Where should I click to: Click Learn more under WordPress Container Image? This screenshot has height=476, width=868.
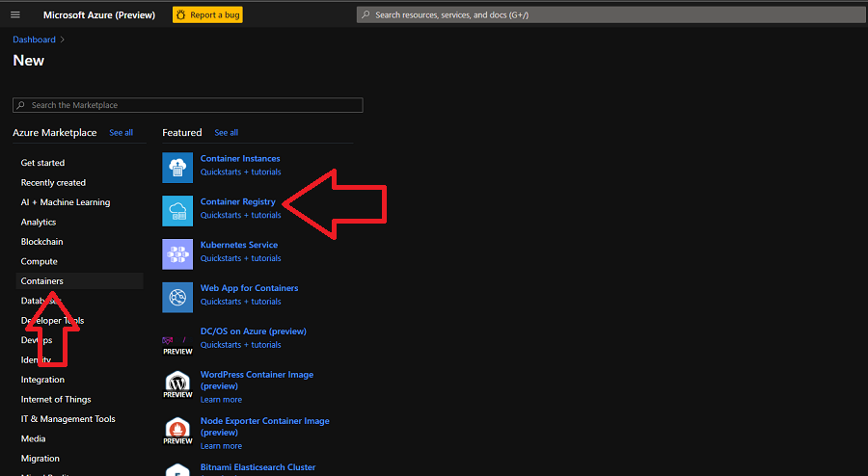[221, 399]
